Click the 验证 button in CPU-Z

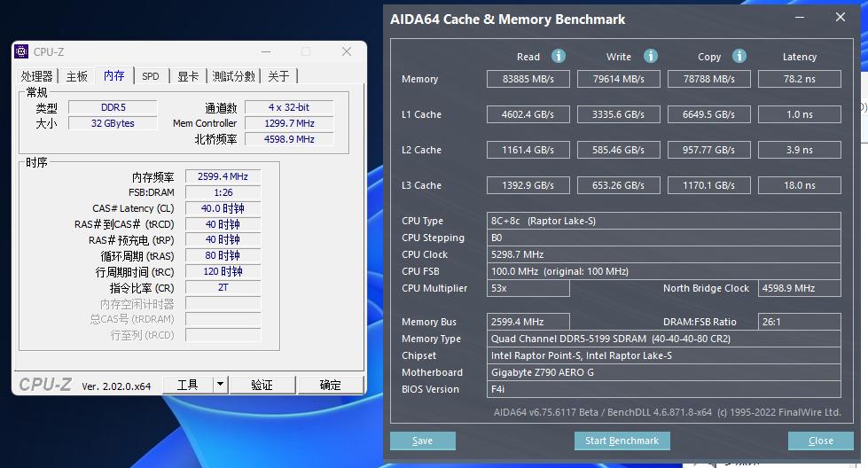click(262, 385)
